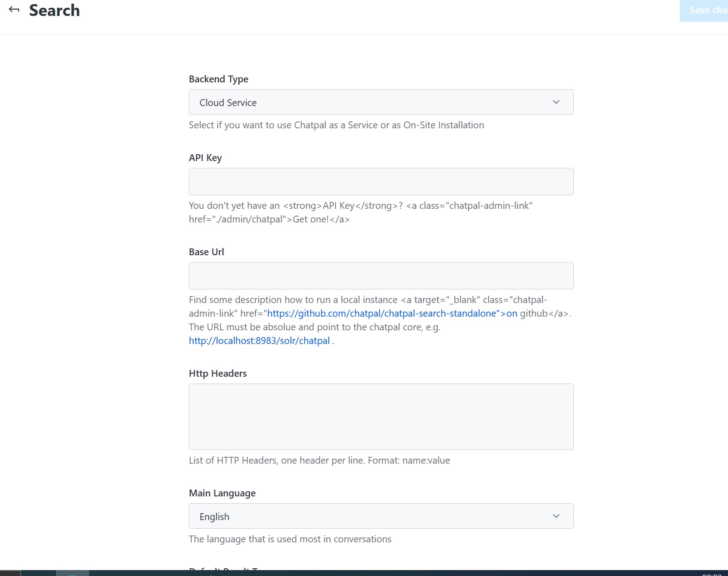Viewport: 728px width, 576px height.
Task: Click inside the API Key field
Action: (381, 181)
